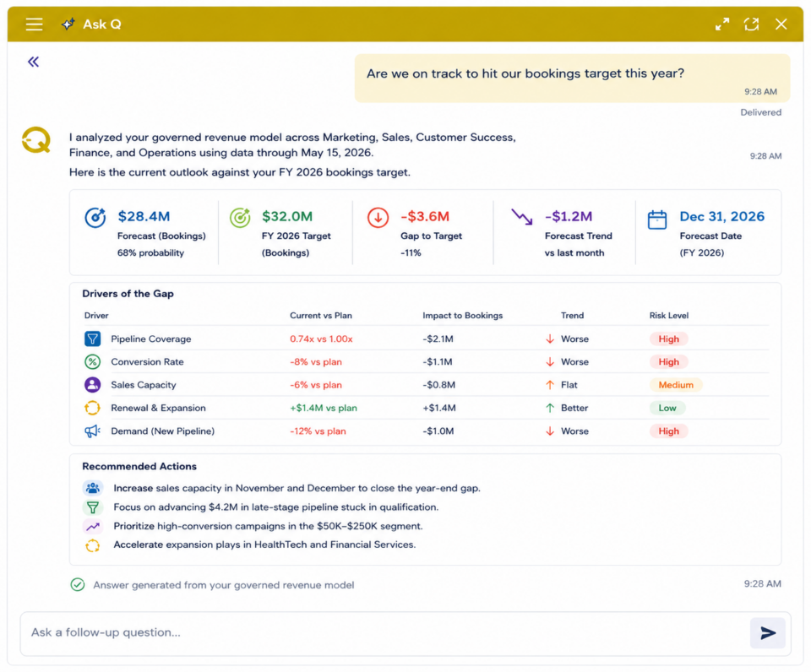811x672 pixels.
Task: Click the Forecast Trend declining arrow icon
Action: (x=522, y=217)
